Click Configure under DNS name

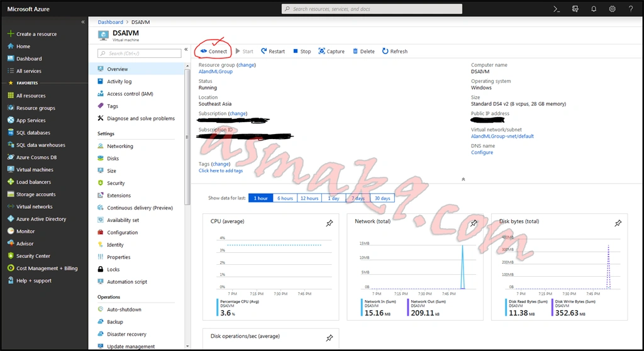[482, 152]
